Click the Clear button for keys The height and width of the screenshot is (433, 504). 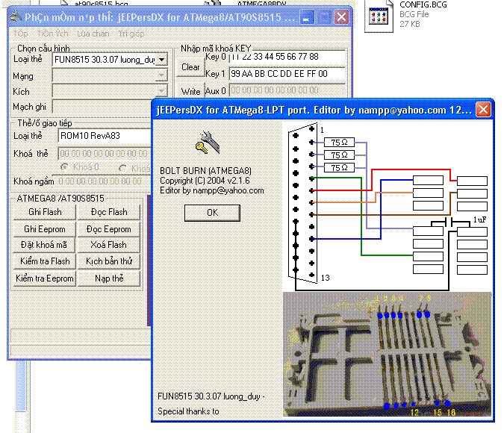190,67
